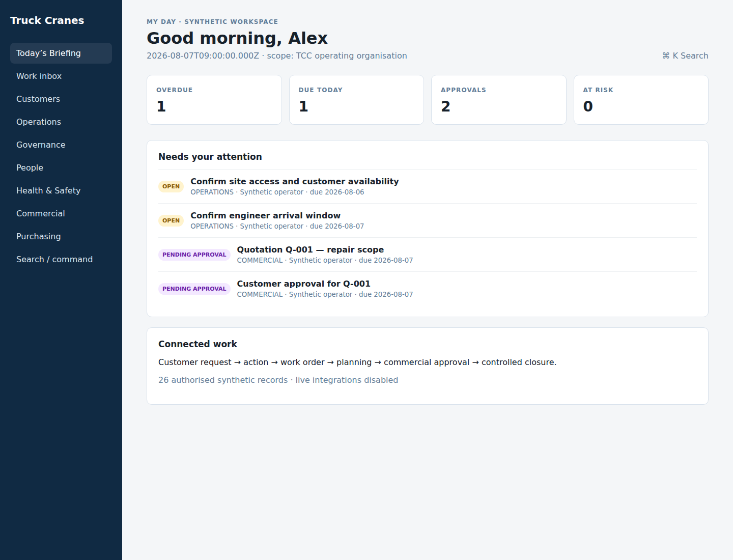The height and width of the screenshot is (560, 733).
Task: Open the Customers section
Action: click(x=61, y=99)
